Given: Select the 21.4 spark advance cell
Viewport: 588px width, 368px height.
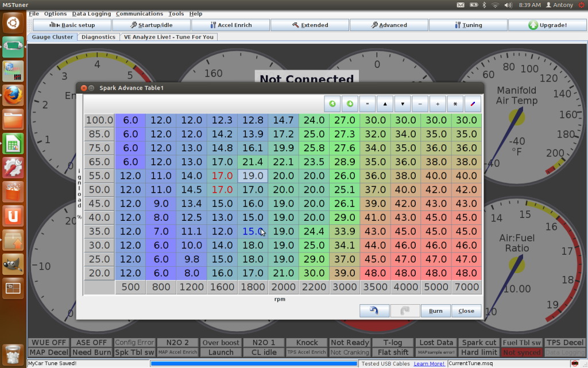Looking at the screenshot, I should (253, 162).
